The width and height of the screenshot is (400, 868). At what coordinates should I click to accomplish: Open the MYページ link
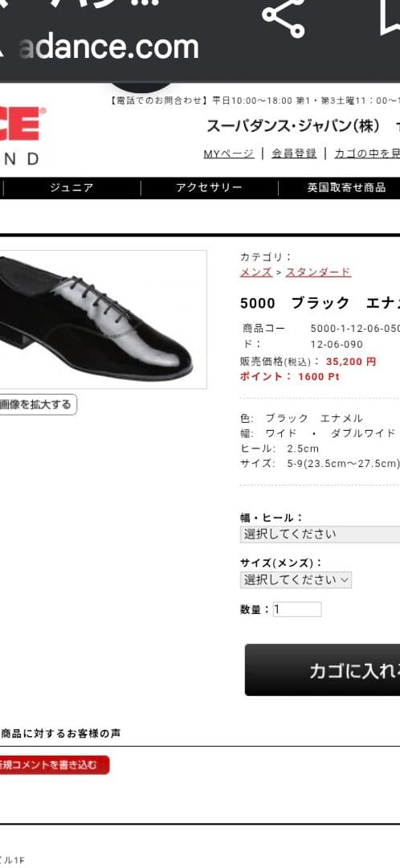click(x=229, y=154)
